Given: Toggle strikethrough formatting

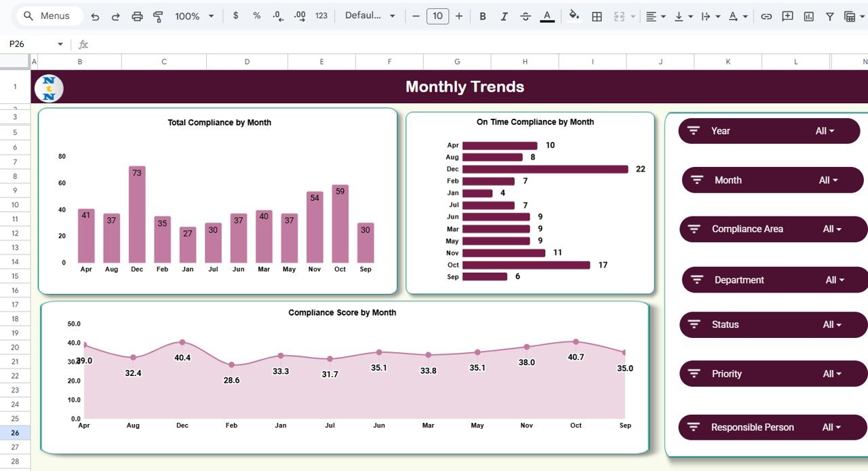Looking at the screenshot, I should [x=526, y=16].
